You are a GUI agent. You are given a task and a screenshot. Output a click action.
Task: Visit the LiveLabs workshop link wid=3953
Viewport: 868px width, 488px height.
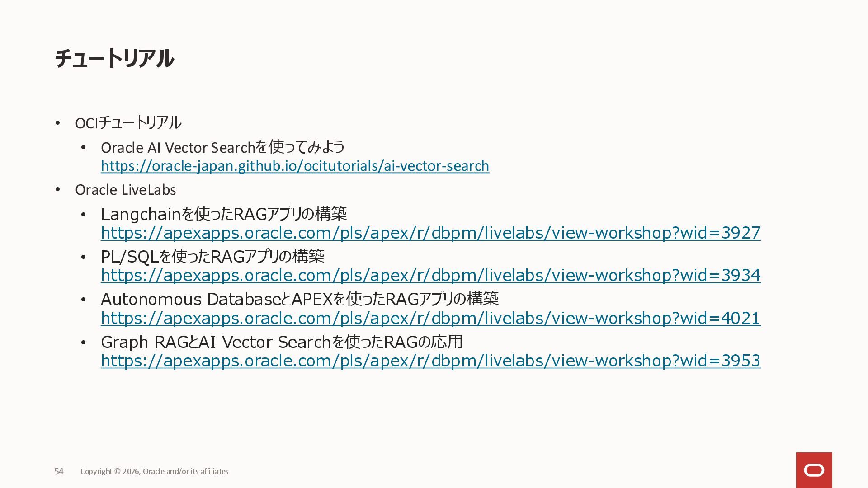click(430, 361)
